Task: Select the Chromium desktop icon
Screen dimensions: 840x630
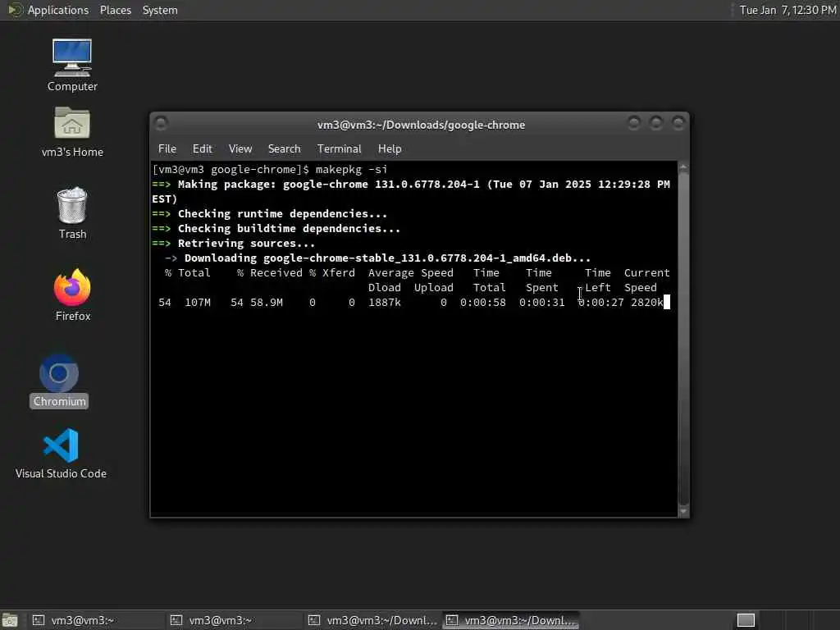Action: (59, 381)
